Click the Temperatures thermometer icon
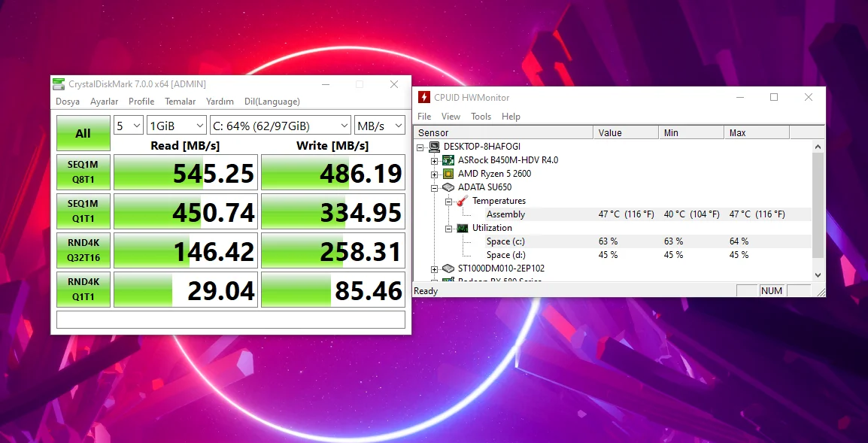Viewport: 868px width, 443px height. 463,201
